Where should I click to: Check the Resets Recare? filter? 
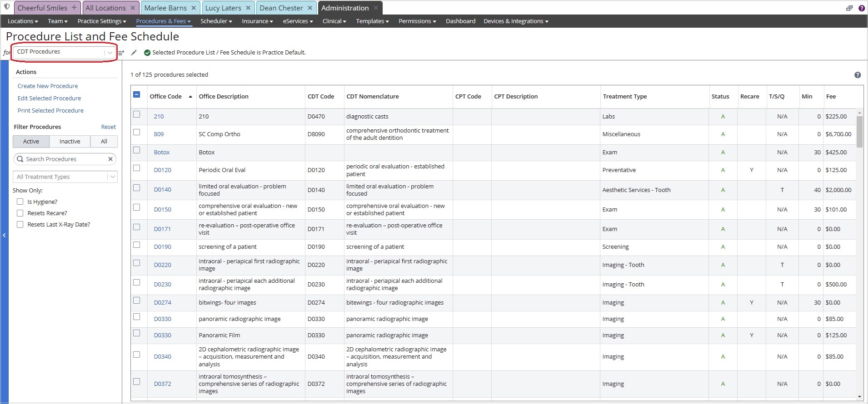pyautogui.click(x=20, y=213)
